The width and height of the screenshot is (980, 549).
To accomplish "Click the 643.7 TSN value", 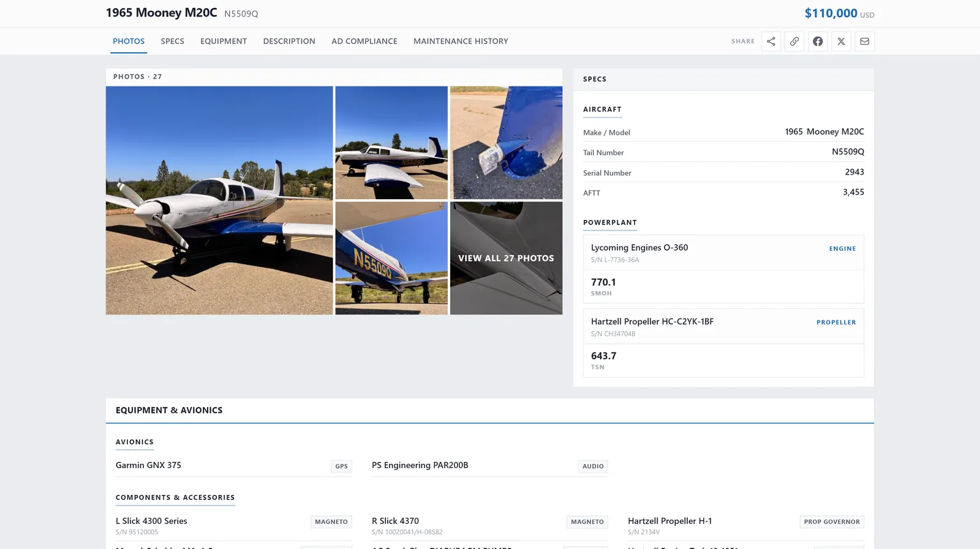I will [x=604, y=356].
